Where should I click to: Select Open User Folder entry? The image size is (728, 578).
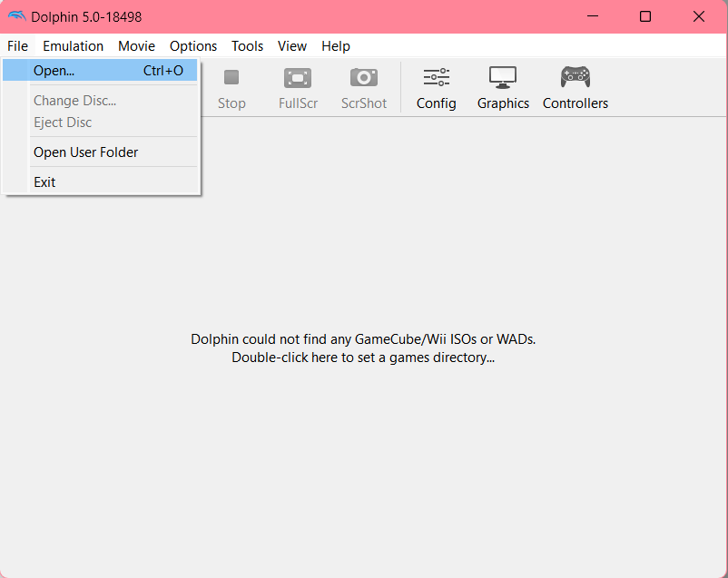click(100, 152)
